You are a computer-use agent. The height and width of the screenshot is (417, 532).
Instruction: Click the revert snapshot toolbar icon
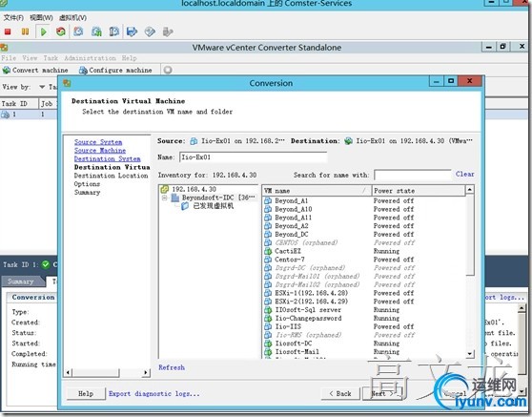coord(96,31)
